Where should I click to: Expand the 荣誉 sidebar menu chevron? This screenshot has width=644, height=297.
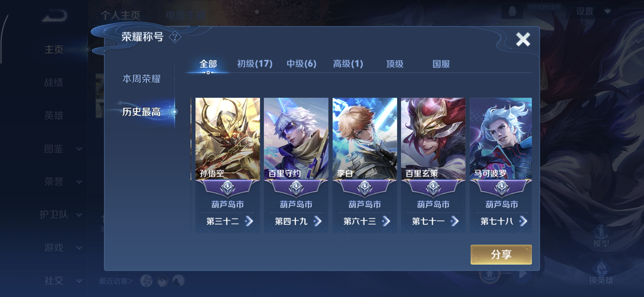click(79, 182)
